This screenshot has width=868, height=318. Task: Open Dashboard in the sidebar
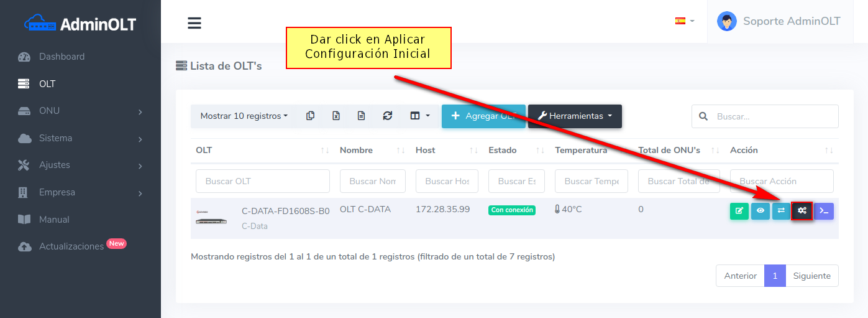tap(62, 57)
